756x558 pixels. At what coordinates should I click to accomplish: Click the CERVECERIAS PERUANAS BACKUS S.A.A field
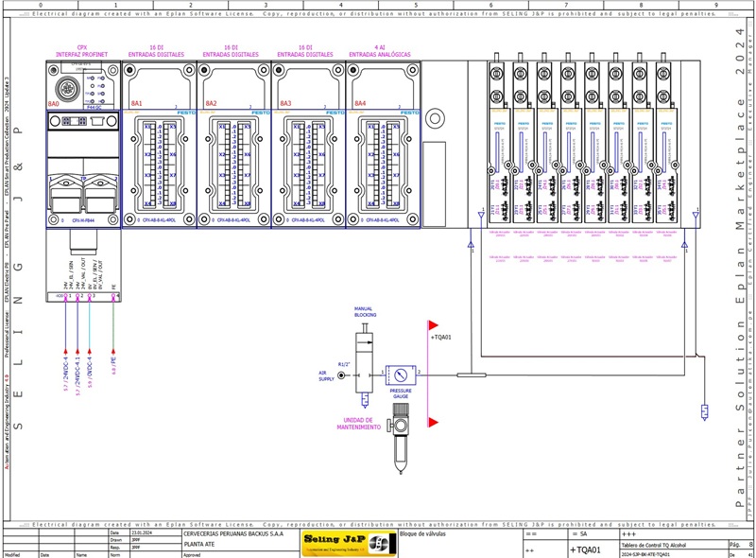[x=233, y=534]
